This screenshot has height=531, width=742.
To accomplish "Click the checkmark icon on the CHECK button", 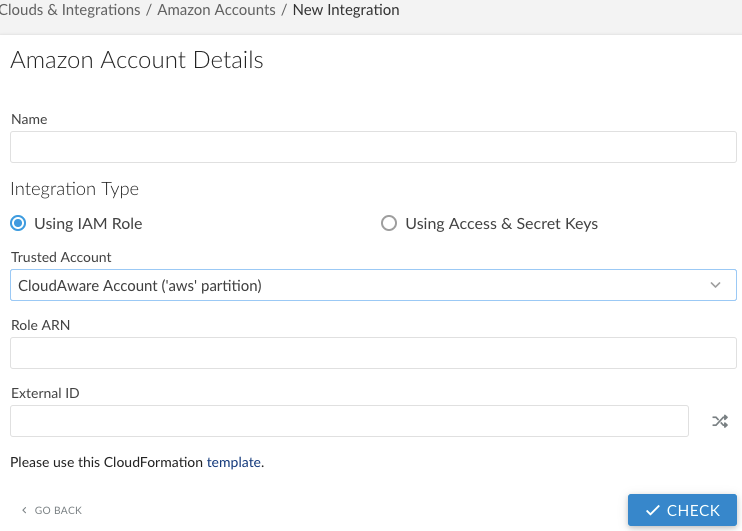I will (x=653, y=510).
